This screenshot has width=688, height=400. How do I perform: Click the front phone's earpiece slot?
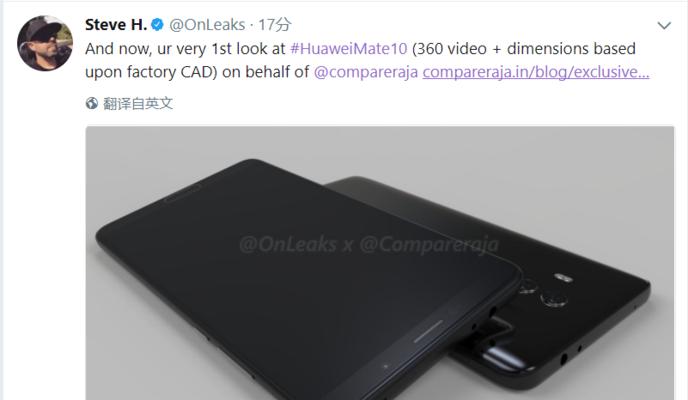pyautogui.click(x=182, y=194)
